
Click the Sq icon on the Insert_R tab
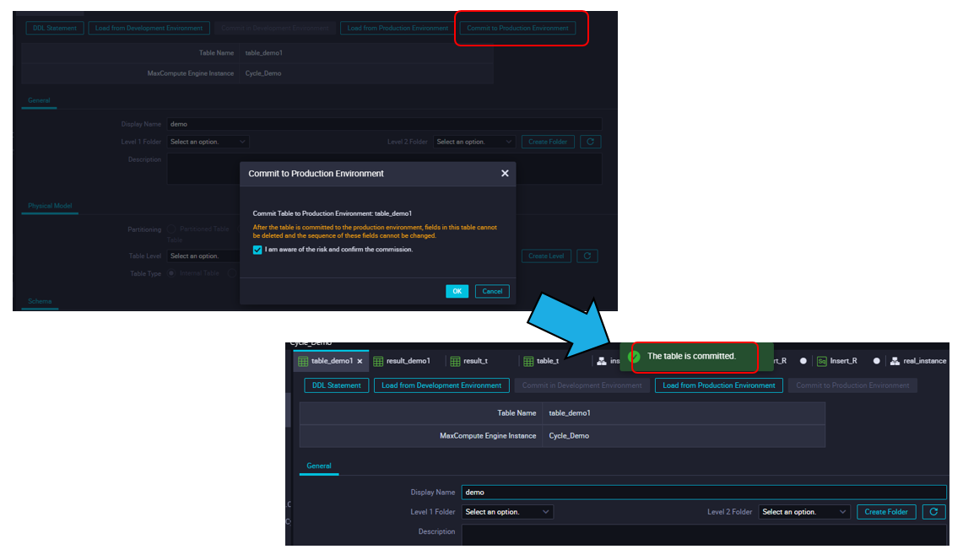point(822,362)
